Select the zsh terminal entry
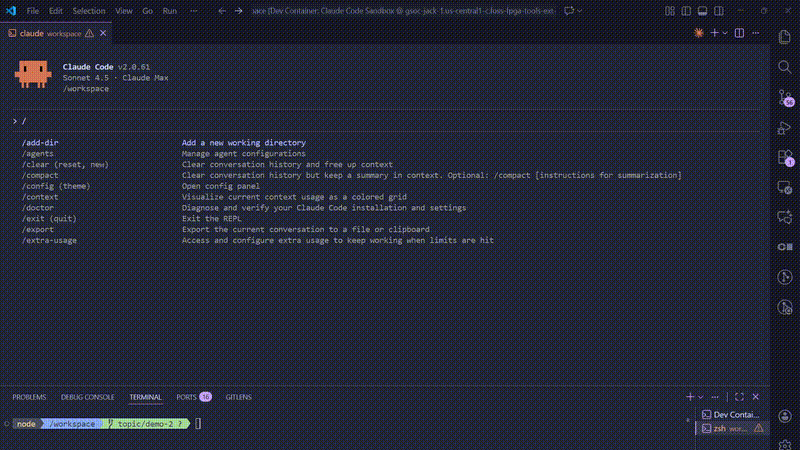Viewport: 800px width, 450px height. pos(731,429)
